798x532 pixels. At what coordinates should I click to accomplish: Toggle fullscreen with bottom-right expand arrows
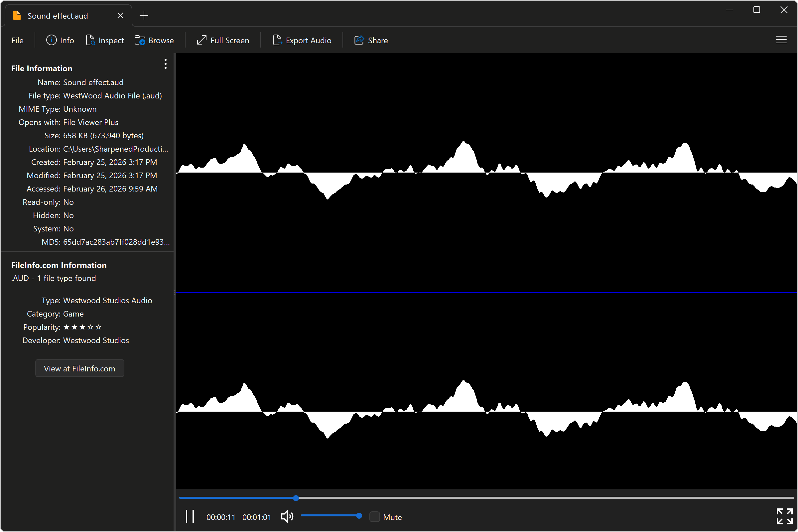pyautogui.click(x=784, y=516)
